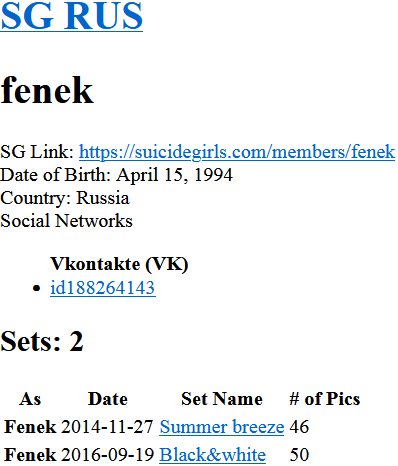Select the 2014-11-27 date cell
This screenshot has width=398, height=466.
[107, 427]
